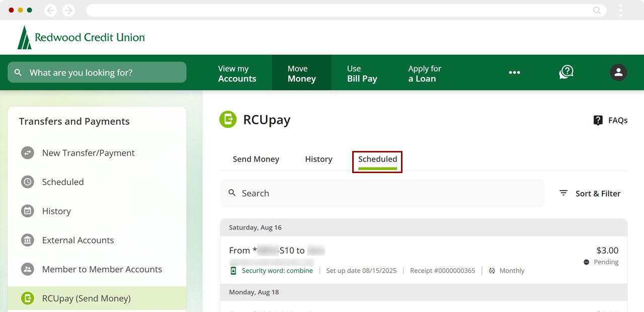
Task: Click the RCUpay heading logo icon
Action: [x=228, y=119]
